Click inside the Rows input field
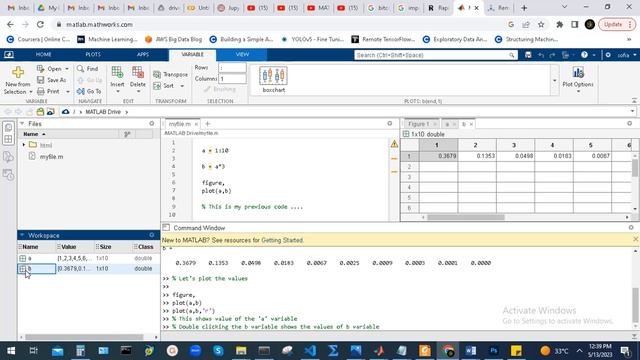This screenshot has width=640, height=360. [x=232, y=68]
